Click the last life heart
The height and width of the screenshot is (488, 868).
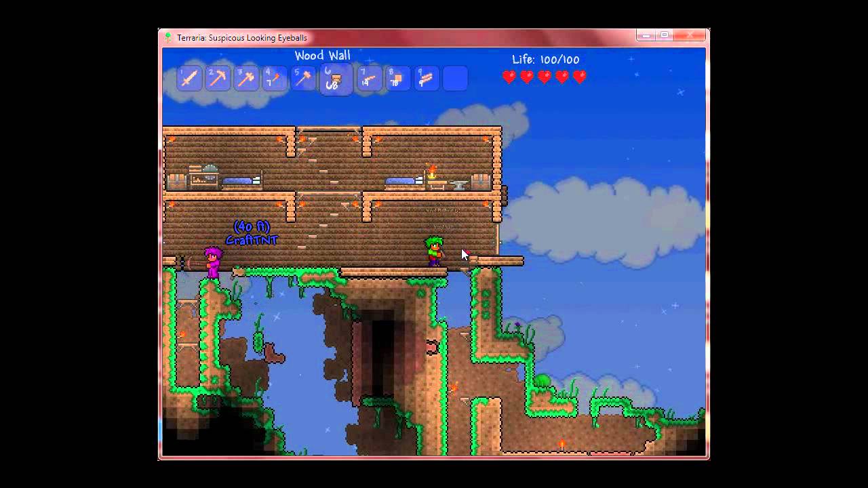pyautogui.click(x=580, y=77)
